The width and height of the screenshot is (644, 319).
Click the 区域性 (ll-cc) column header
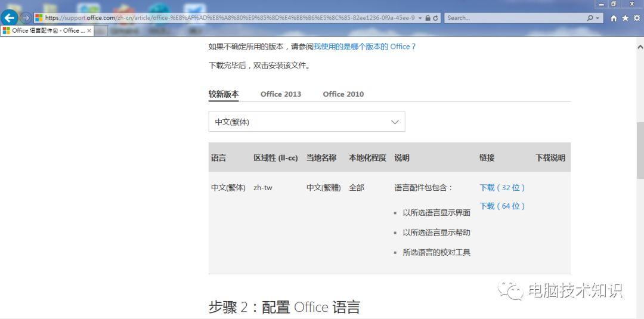click(x=275, y=157)
